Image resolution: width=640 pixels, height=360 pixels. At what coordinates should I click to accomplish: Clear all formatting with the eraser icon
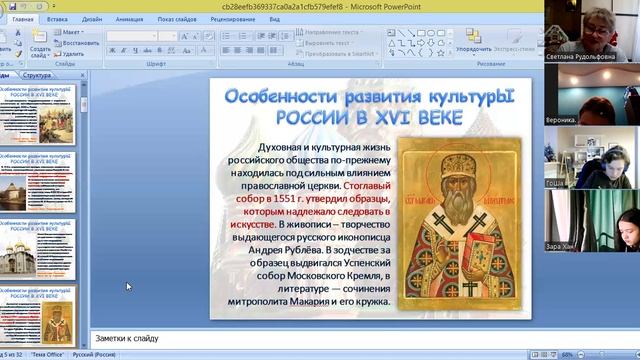coord(209,36)
